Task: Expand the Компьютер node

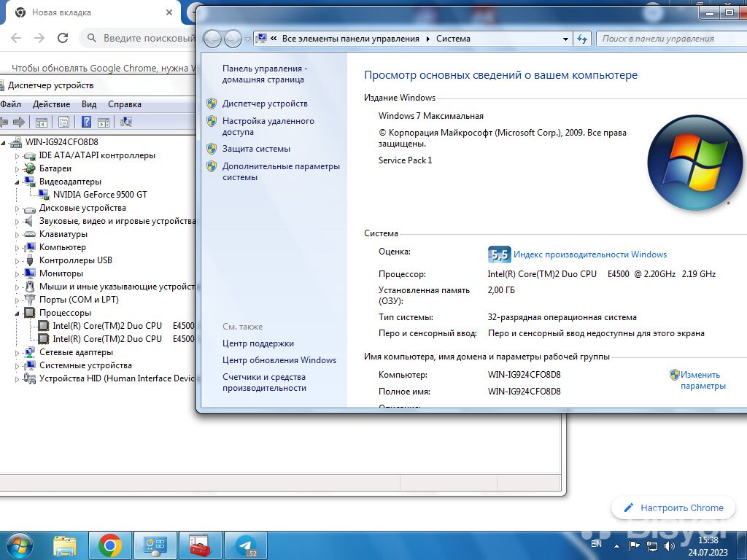Action: point(17,248)
